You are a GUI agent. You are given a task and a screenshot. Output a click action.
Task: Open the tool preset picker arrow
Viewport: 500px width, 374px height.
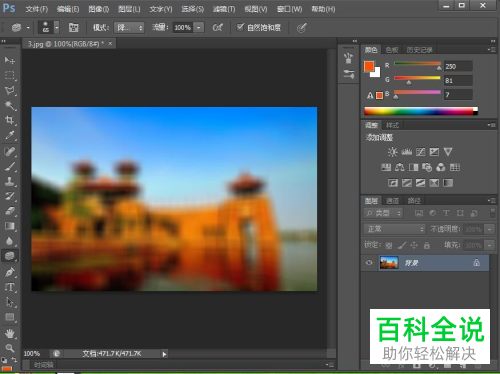(28, 28)
